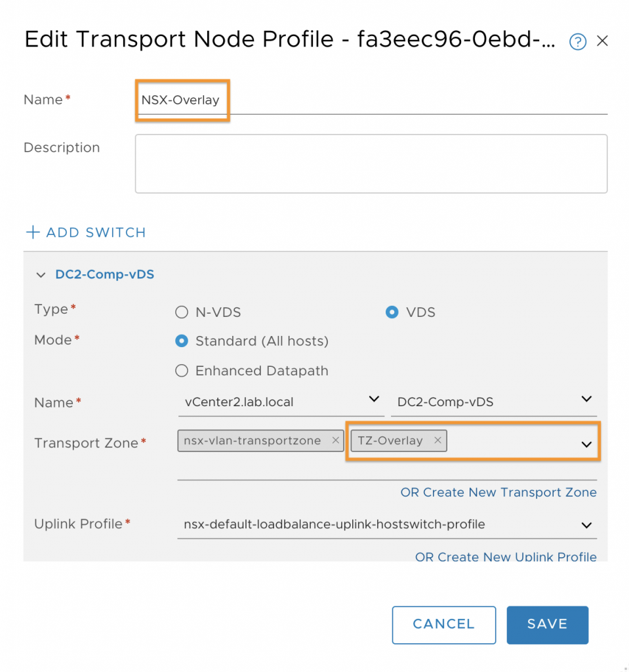Expand the Transport Zone dropdown arrow
The width and height of the screenshot is (629, 672).
[x=586, y=444]
